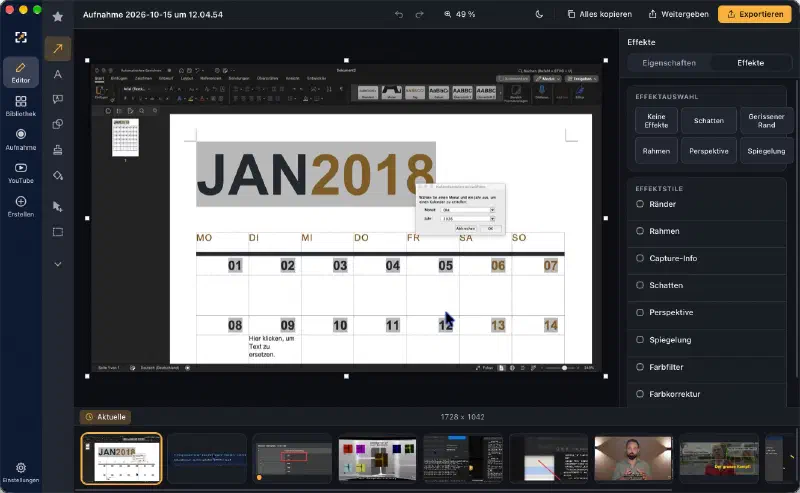Open Jahr dropdown in calendar dialog

(492, 218)
